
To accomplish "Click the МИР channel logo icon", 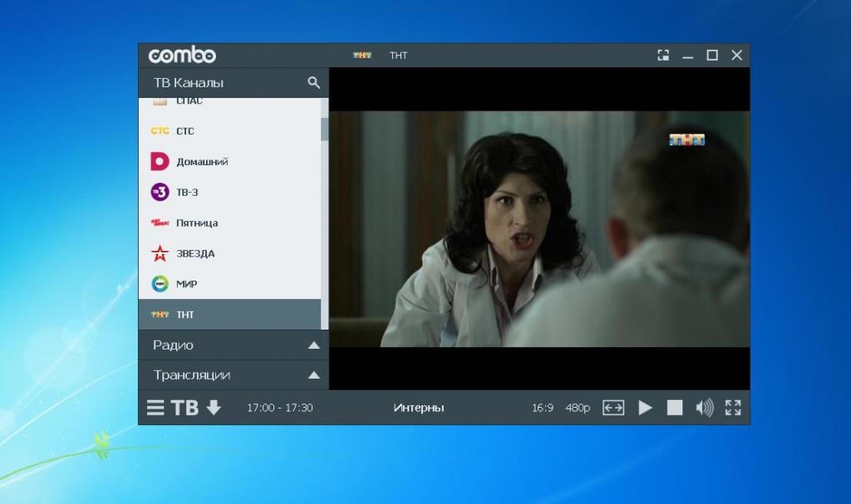I will (x=160, y=283).
